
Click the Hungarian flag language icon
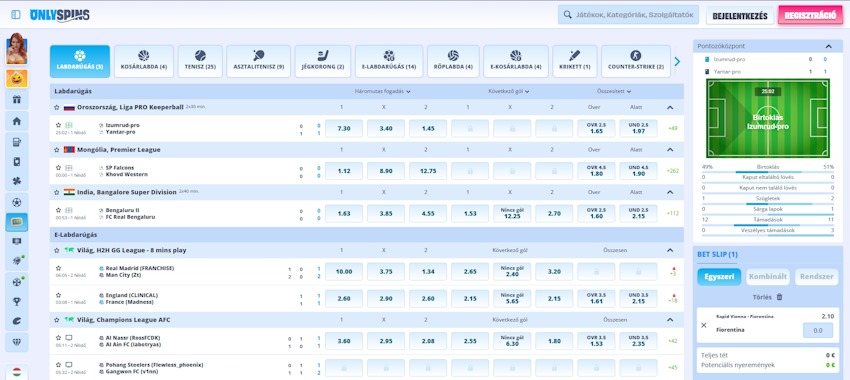(17, 372)
